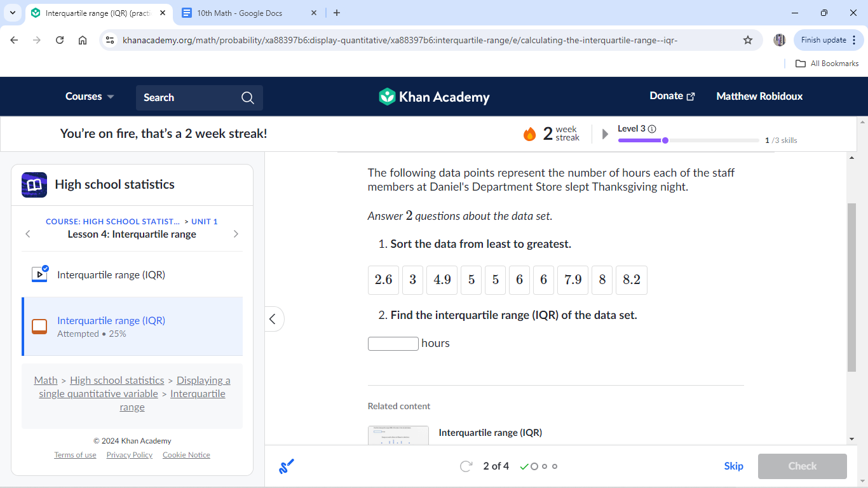The width and height of the screenshot is (868, 488).
Task: Click the browser forward arrow
Action: point(37,40)
